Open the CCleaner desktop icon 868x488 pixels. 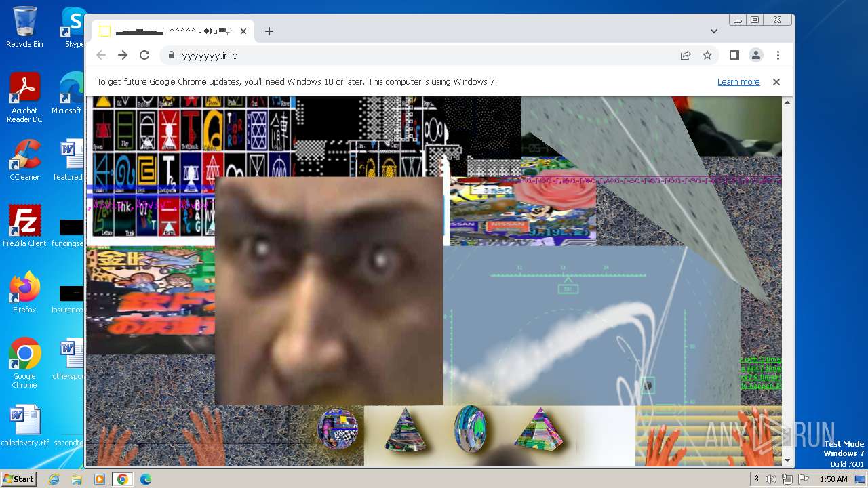point(24,160)
